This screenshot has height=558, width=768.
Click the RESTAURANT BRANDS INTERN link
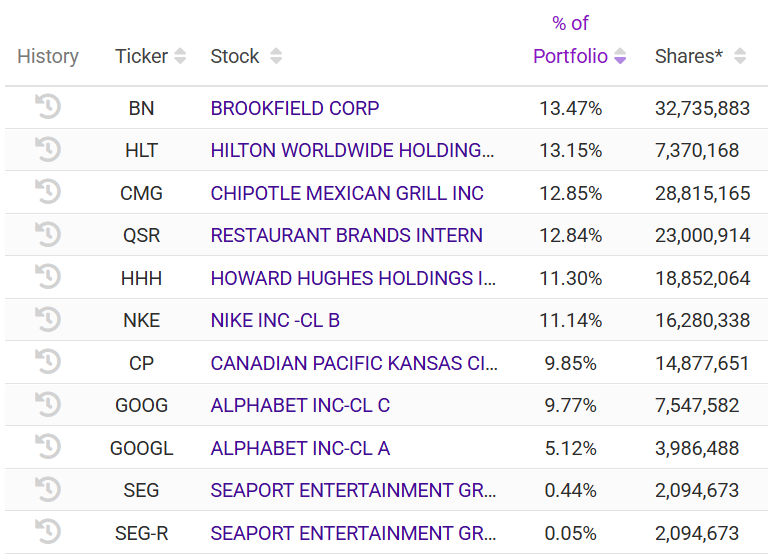346,235
